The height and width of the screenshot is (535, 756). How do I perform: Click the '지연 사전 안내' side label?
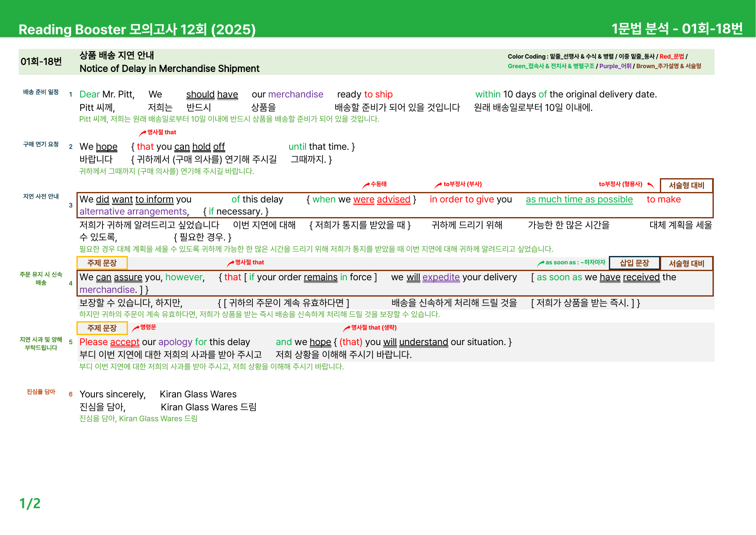coord(41,197)
